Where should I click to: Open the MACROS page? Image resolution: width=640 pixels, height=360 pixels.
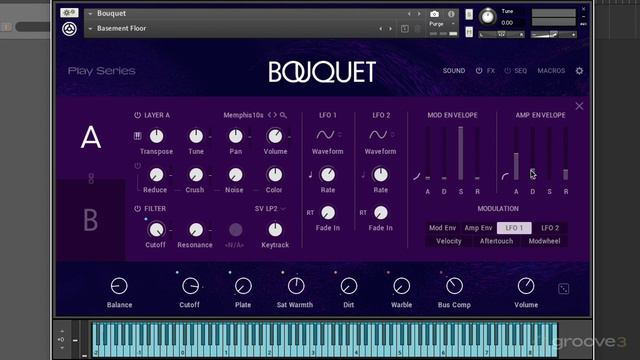click(551, 71)
